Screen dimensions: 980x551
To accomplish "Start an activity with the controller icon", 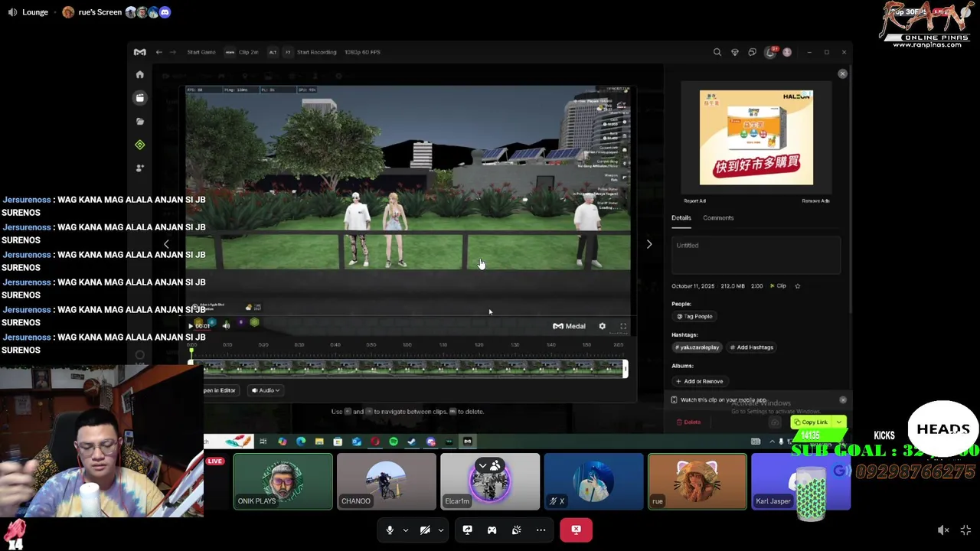I will 492,530.
